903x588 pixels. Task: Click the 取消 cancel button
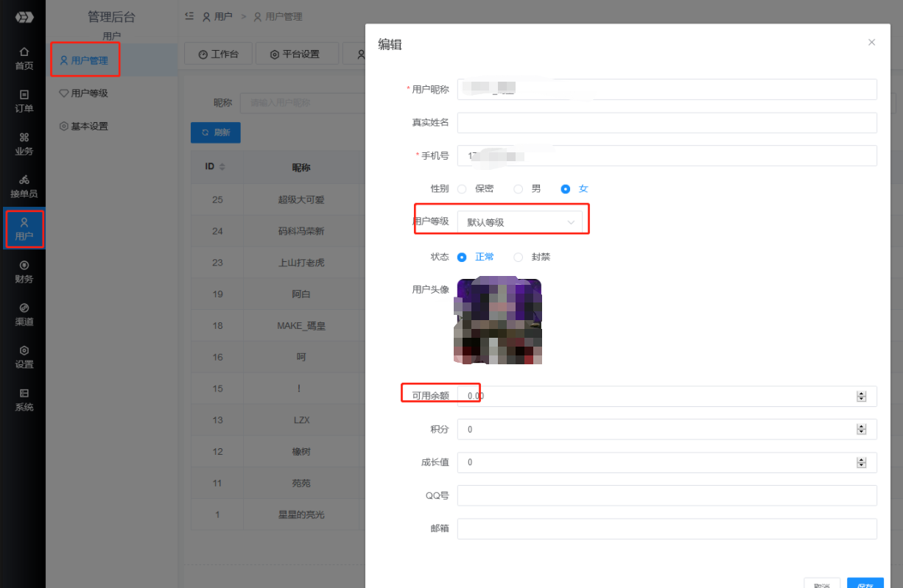click(822, 584)
